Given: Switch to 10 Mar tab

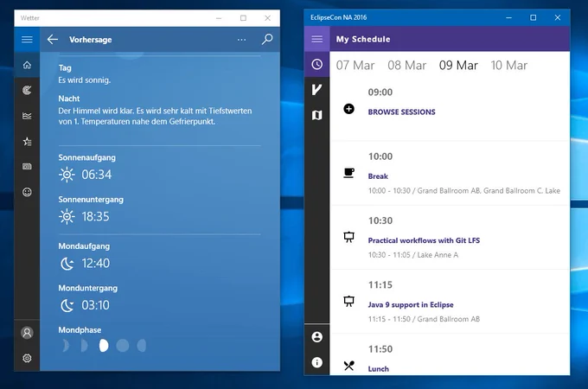Looking at the screenshot, I should click(x=508, y=65).
